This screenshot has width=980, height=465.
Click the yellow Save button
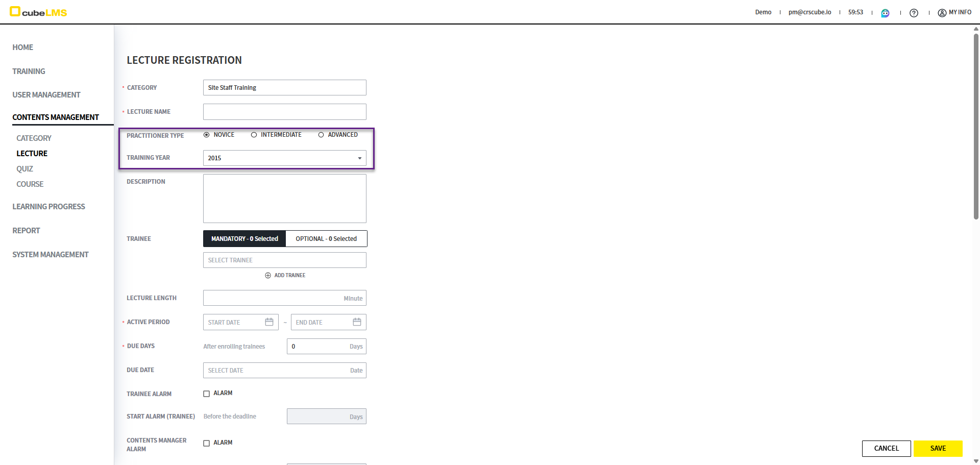[x=938, y=449]
